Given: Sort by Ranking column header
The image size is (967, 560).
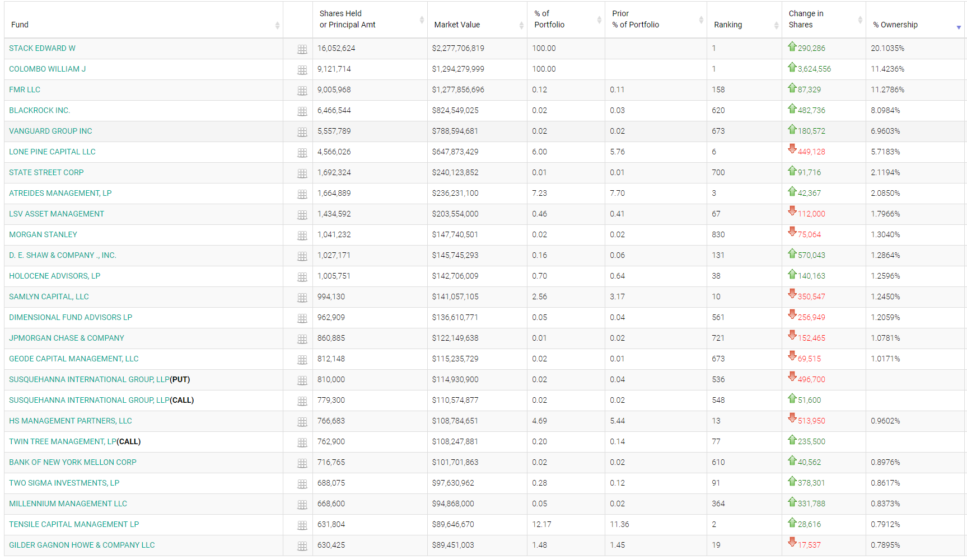Looking at the screenshot, I should pyautogui.click(x=744, y=20).
